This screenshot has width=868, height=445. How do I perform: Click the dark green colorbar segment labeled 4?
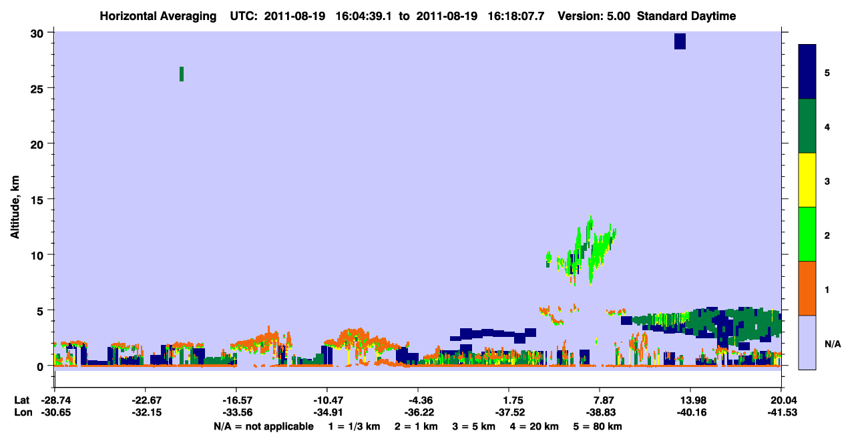(807, 126)
